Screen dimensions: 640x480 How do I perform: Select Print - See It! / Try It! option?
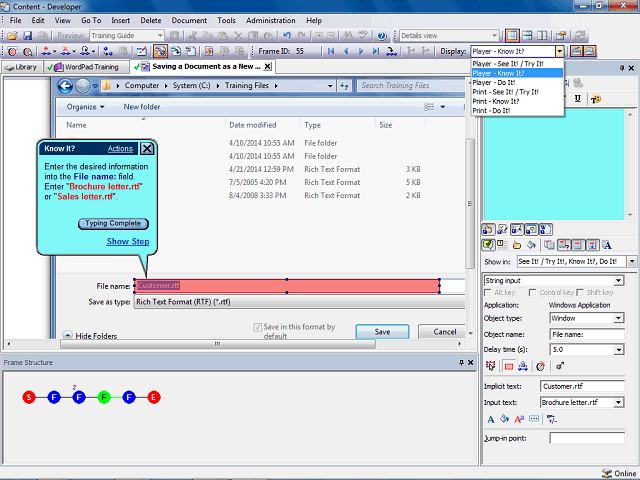[x=517, y=92]
